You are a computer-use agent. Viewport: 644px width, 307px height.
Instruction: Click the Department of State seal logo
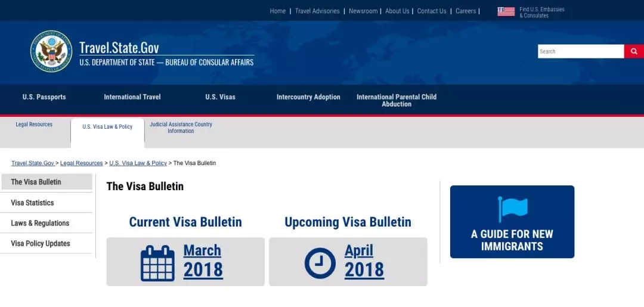tap(51, 51)
